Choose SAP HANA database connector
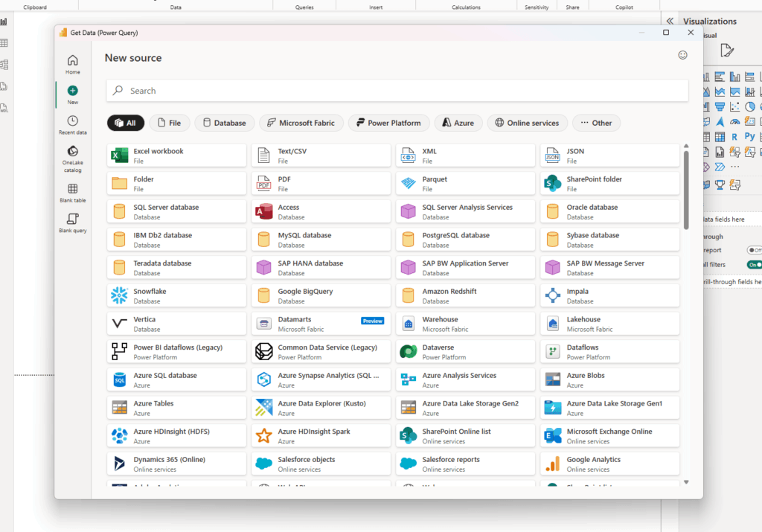This screenshot has width=762, height=532. [x=321, y=268]
